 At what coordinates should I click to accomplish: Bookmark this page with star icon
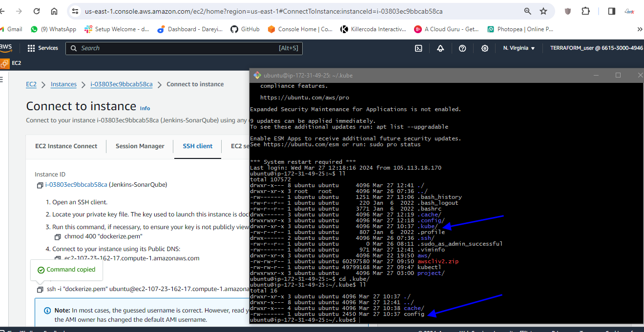(x=543, y=11)
